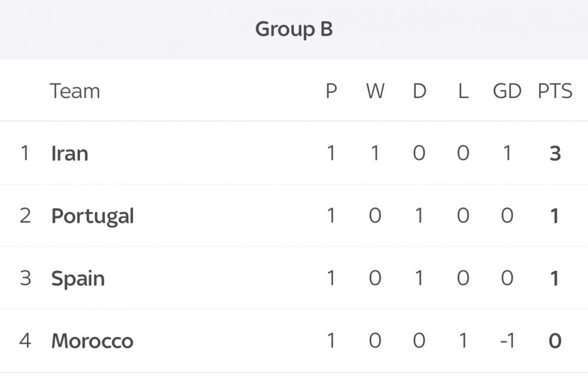Click the D column header
Viewport: 588px width, 376px height.
419,92
